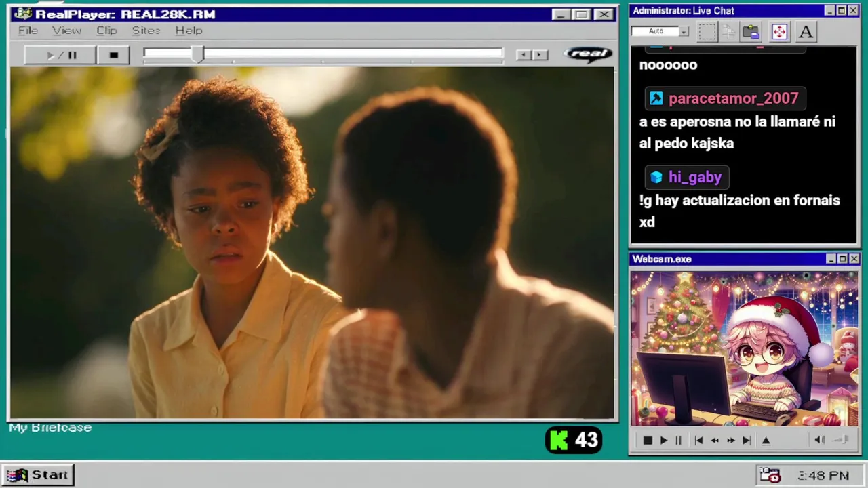
Task: Click skip to previous track in Webcam.exe
Action: click(x=698, y=441)
